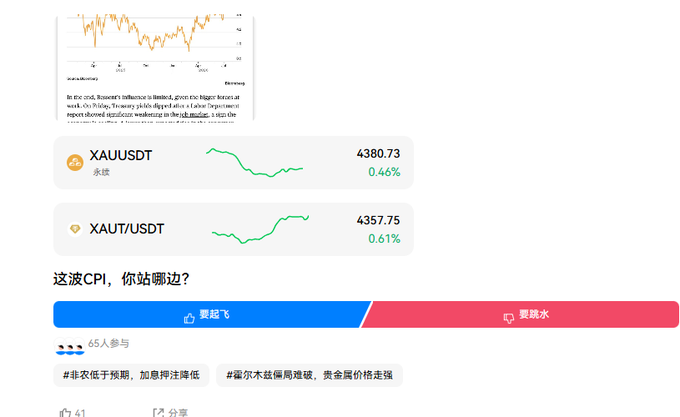680x417 pixels.
Task: Open the XAUUSDT perpetual contract card
Action: 233,163
